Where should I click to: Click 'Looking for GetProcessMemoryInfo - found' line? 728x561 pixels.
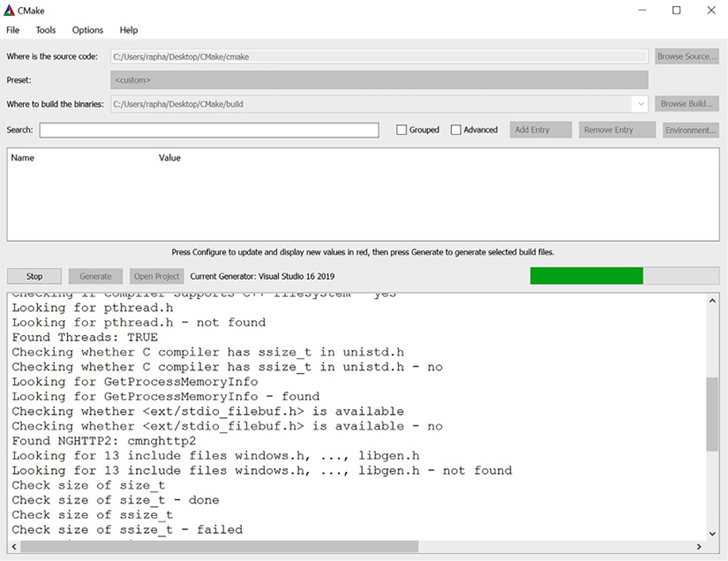click(x=166, y=396)
